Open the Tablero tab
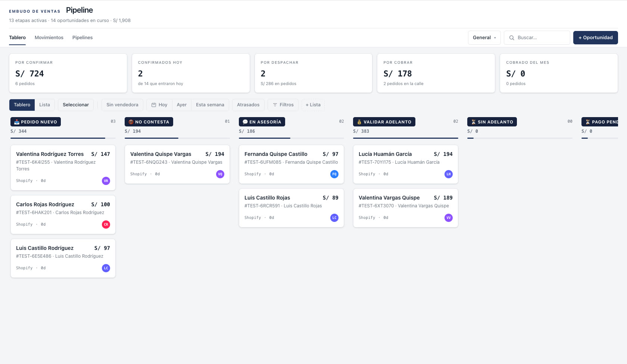This screenshot has height=364, width=627. [x=18, y=38]
